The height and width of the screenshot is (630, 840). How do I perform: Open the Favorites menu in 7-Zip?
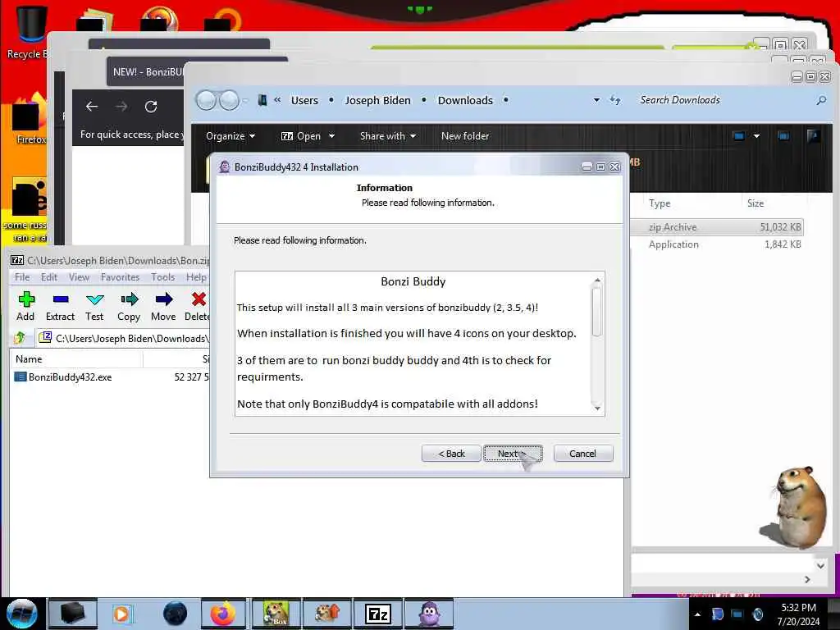click(x=120, y=277)
